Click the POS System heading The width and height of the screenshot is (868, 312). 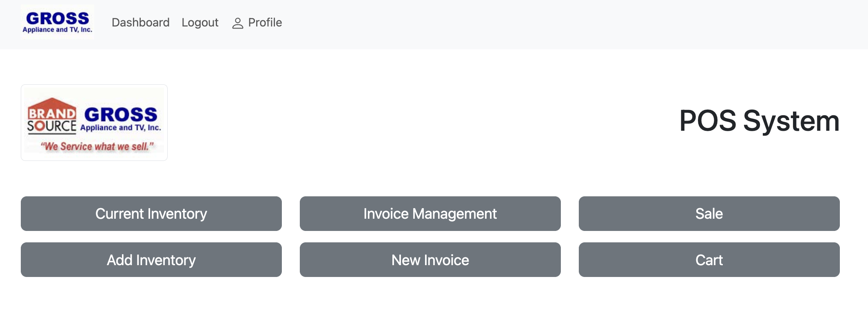tap(759, 121)
